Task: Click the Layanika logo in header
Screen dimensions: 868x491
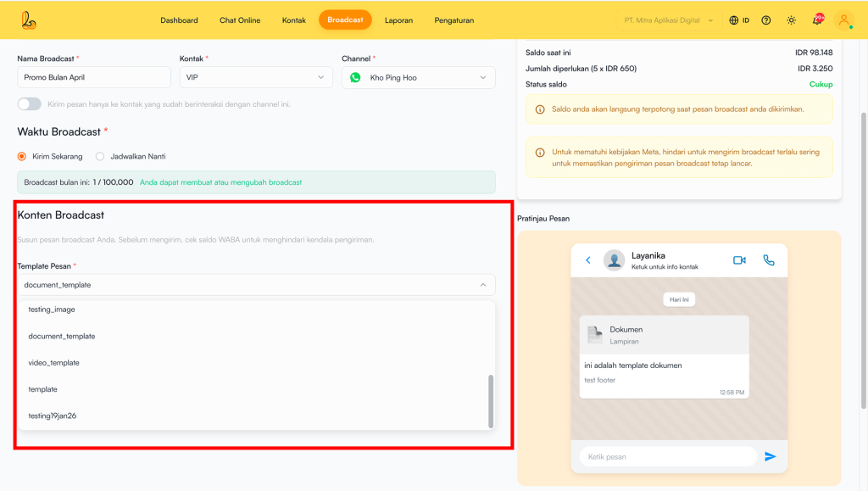Action: click(x=30, y=20)
